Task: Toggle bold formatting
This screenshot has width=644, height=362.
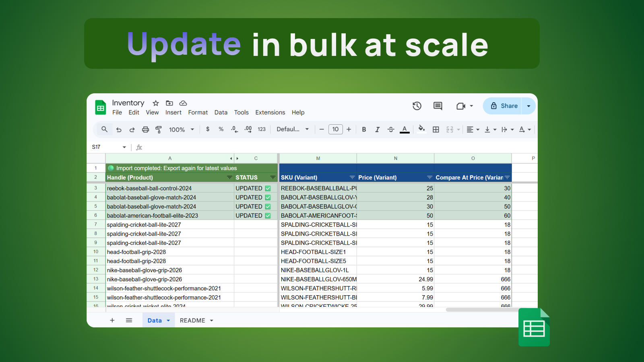Action: (x=364, y=130)
